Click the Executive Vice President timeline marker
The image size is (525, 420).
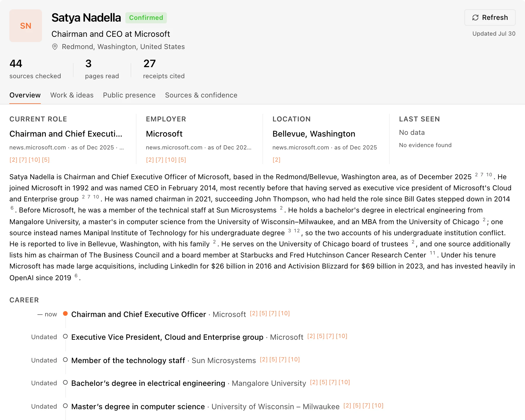[x=65, y=336]
